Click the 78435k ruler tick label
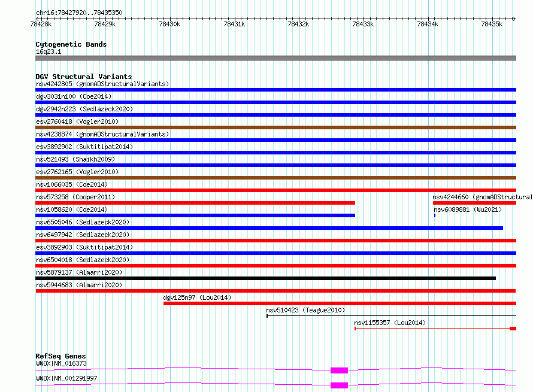This screenshot has height=392, width=533. pyautogui.click(x=492, y=24)
